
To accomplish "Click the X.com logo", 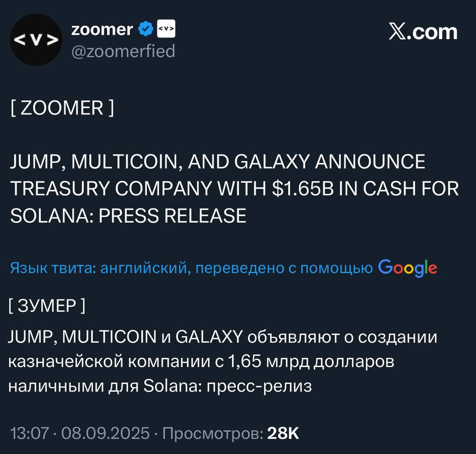I will pos(423,32).
